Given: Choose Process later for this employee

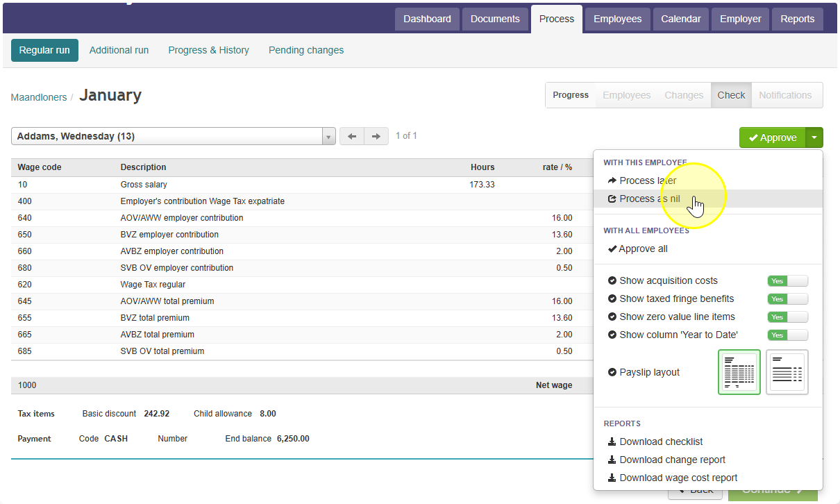Looking at the screenshot, I should (x=708, y=180).
